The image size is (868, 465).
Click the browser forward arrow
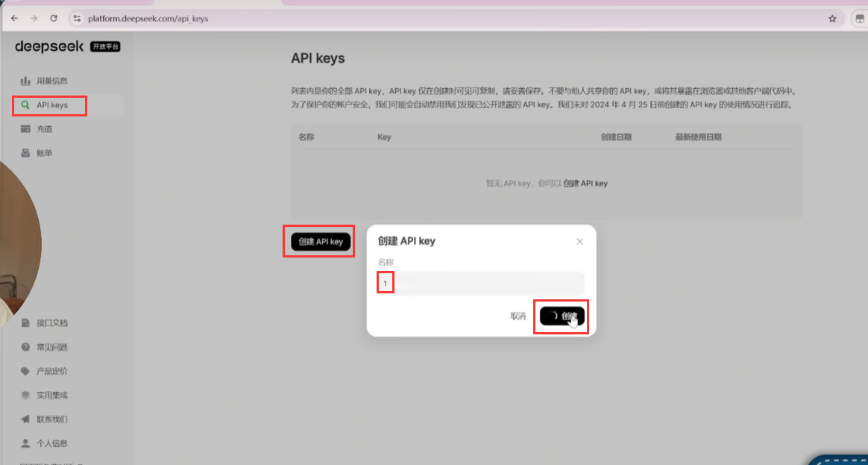[34, 19]
